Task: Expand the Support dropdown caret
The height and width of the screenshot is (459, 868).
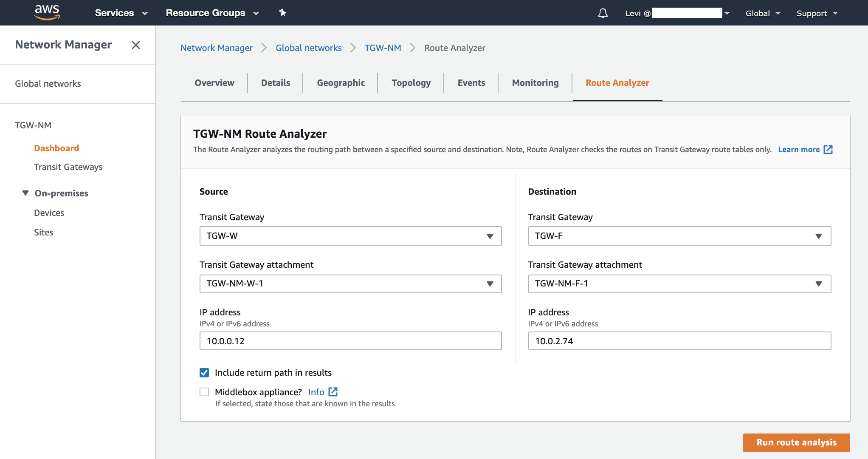Action: coord(836,13)
